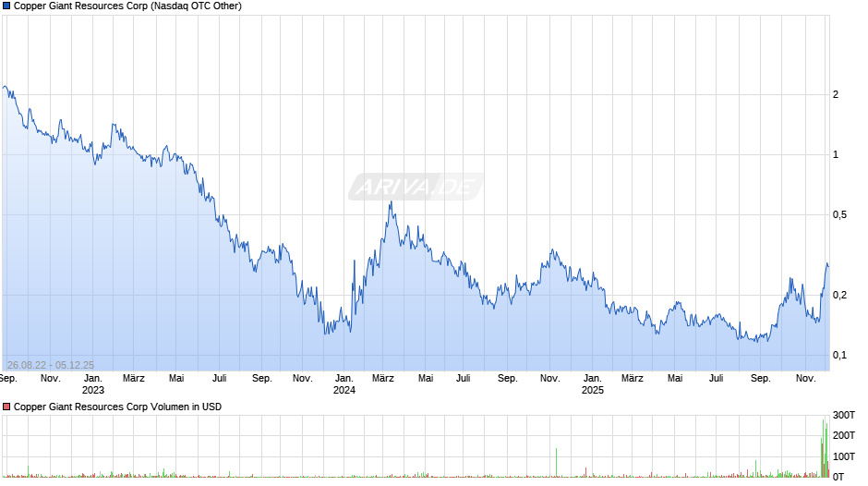Viewport: 868px width, 486px height.
Task: Click the tall green volume bar near Nov. 2024
Action: [556, 463]
